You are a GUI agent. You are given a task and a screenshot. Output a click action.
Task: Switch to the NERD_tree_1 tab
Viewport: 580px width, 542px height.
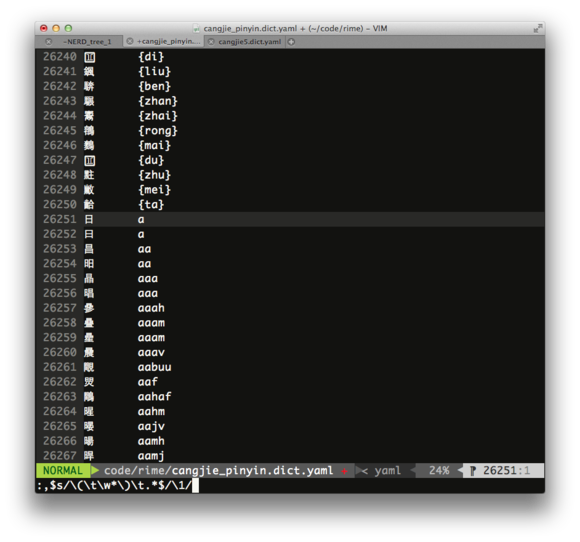click(x=87, y=42)
